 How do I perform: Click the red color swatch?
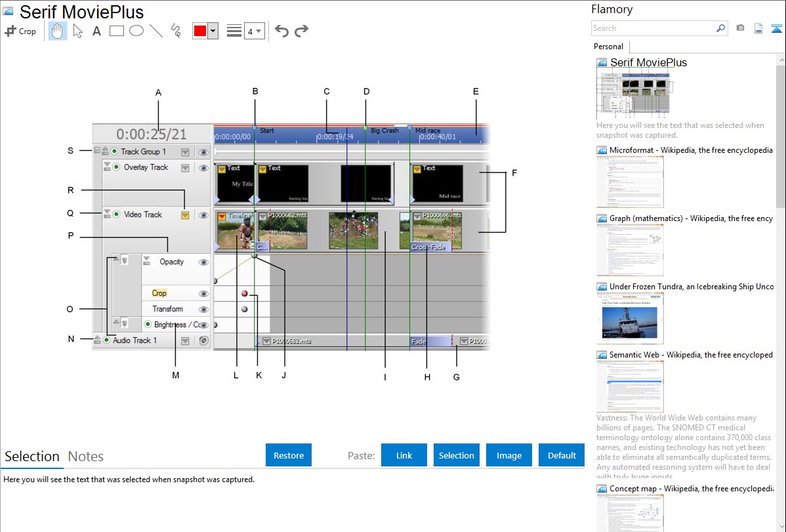point(200,31)
